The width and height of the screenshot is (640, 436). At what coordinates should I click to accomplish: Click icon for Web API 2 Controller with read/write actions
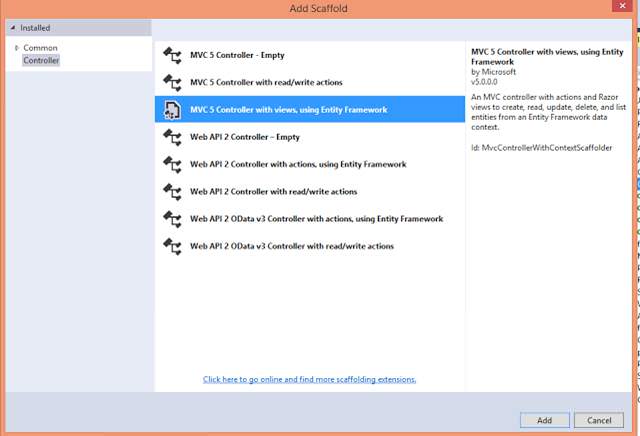(x=172, y=192)
